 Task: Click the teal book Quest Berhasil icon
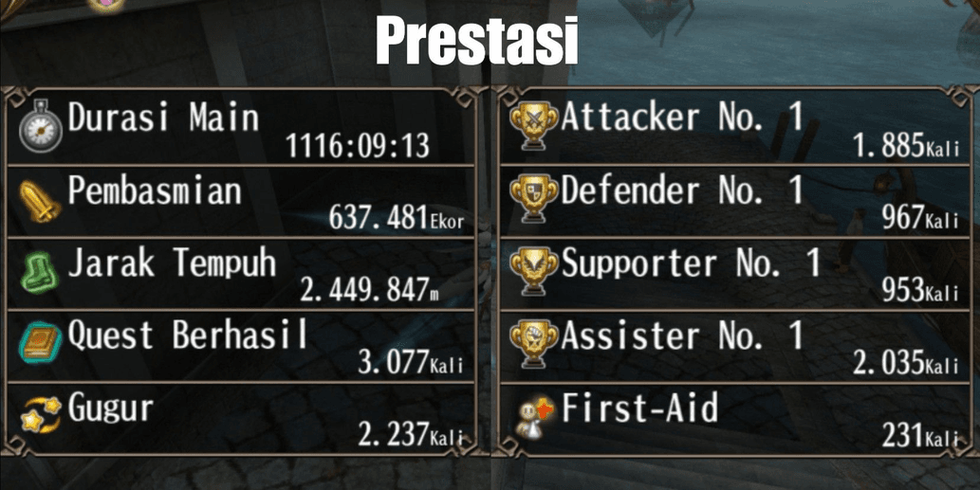[x=40, y=343]
